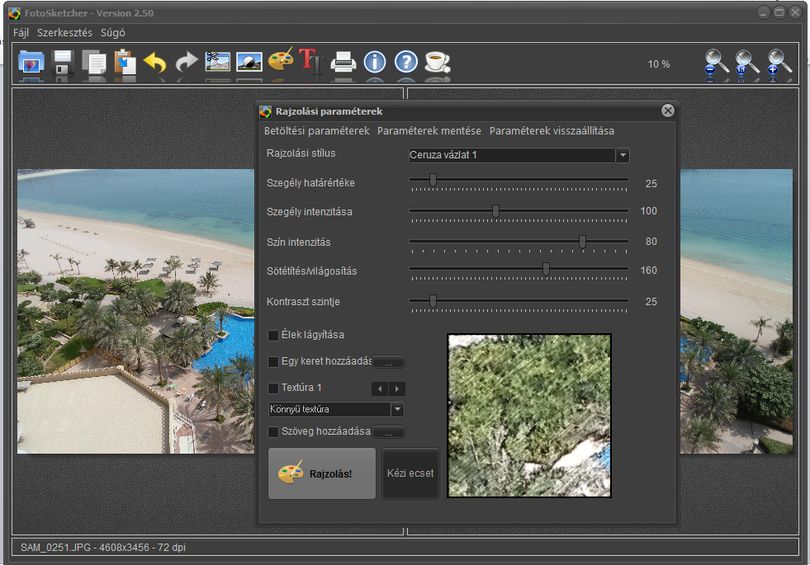Click the Szín intenzitás slider handle
The width and height of the screenshot is (810, 565).
[582, 241]
